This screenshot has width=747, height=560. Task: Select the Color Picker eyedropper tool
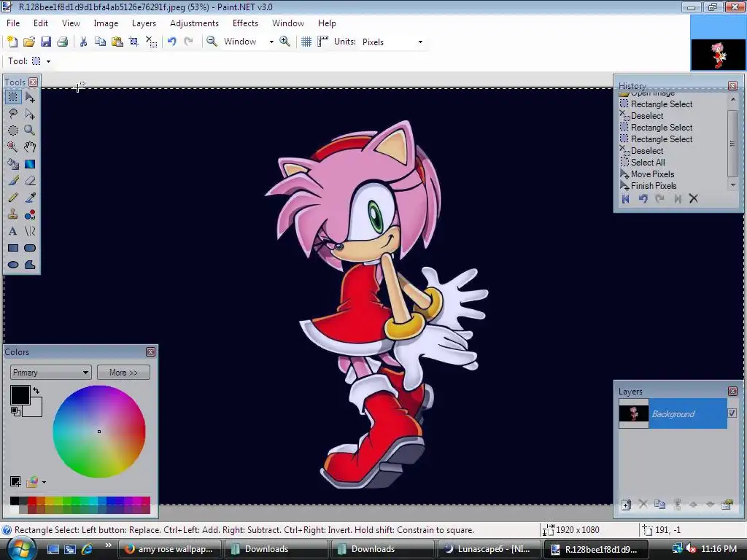point(30,198)
